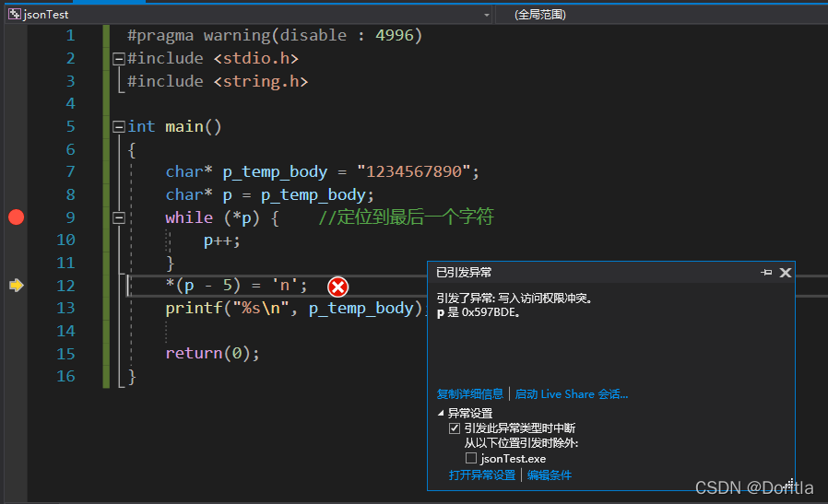Screen dimensions: 828x504
Task: Click return(0); on line 15
Action: point(212,353)
